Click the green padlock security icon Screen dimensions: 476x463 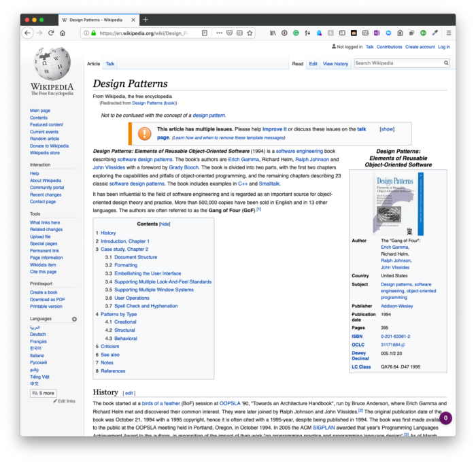point(94,33)
